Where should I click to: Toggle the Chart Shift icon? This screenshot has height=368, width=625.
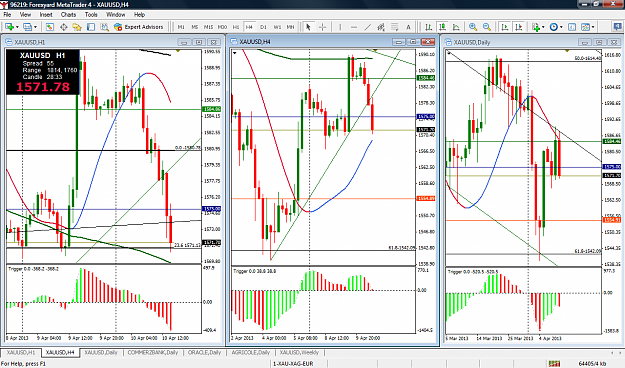(x=518, y=27)
